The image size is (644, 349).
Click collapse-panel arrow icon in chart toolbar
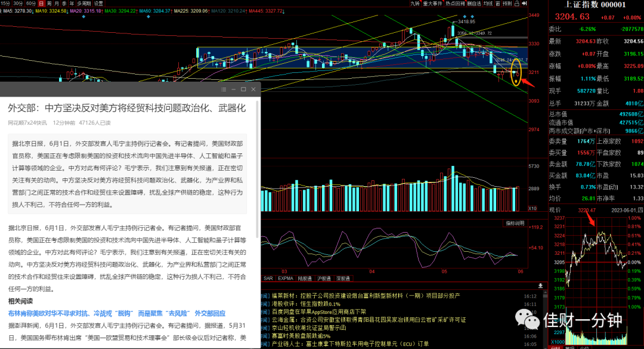[524, 4]
